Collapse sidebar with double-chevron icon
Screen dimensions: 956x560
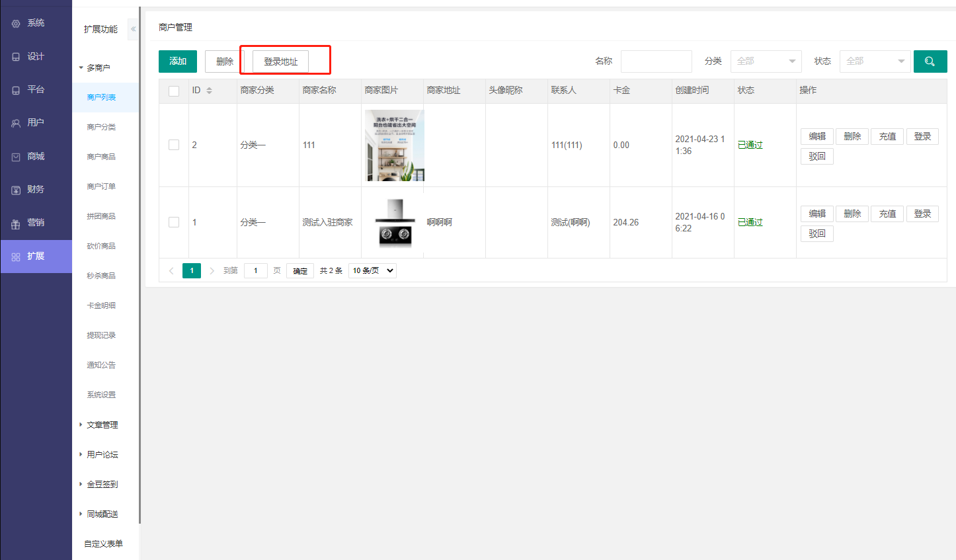click(133, 29)
